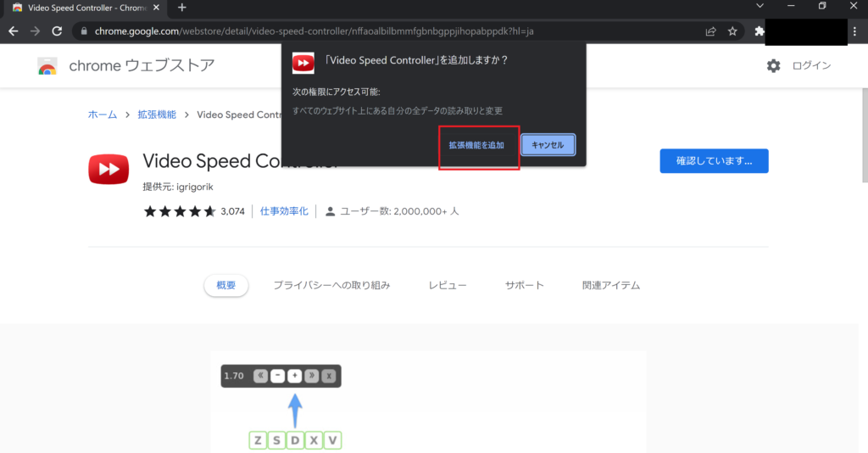The width and height of the screenshot is (868, 453).
Task: Click the share page icon in address bar
Action: [711, 31]
